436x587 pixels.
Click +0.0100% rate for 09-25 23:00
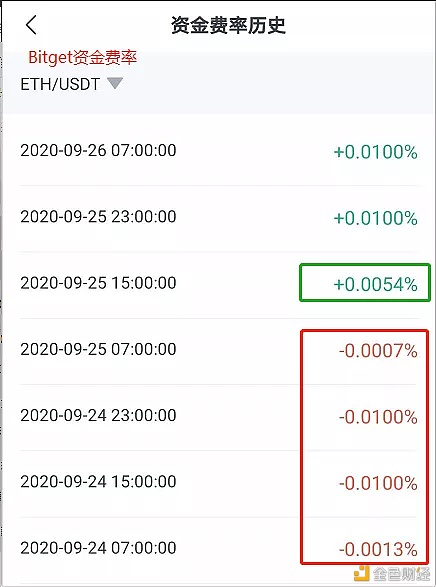[x=375, y=218]
